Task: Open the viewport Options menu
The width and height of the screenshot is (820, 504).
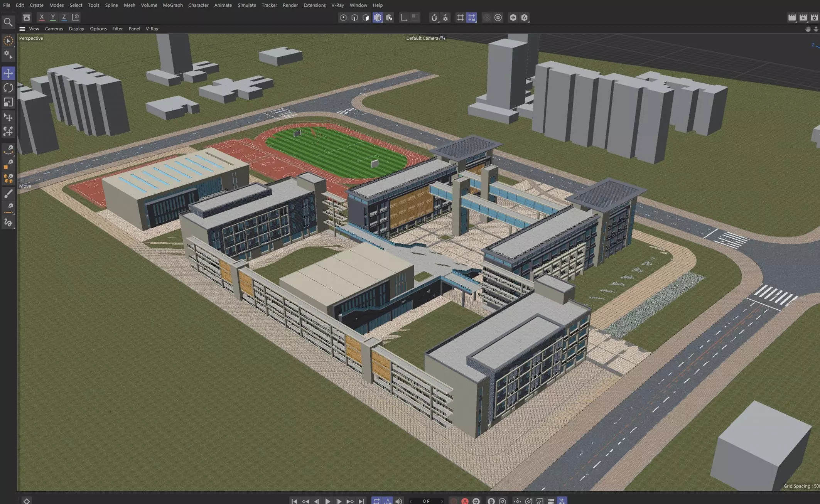Action: pos(98,29)
